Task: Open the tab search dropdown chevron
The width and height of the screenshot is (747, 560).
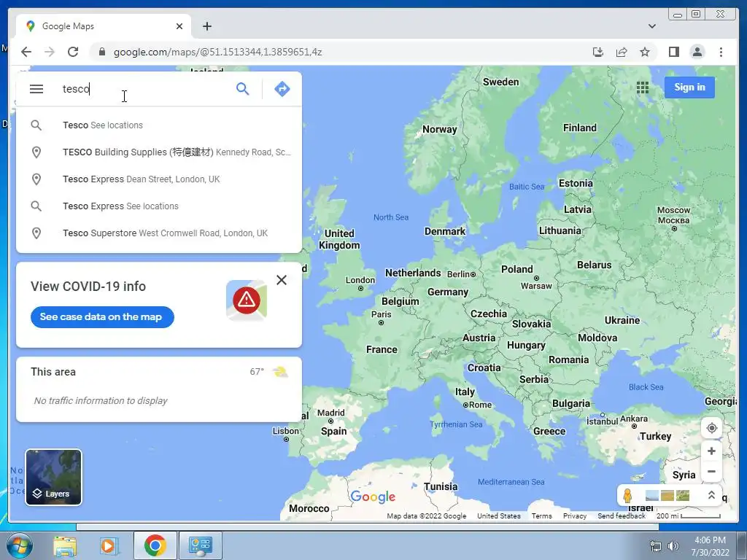Action: 652,26
